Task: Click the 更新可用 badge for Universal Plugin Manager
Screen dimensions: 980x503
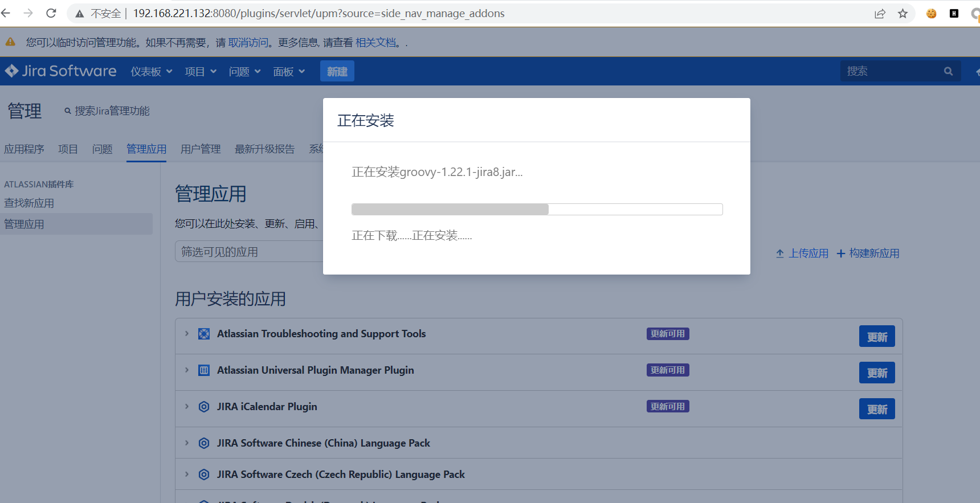Action: click(668, 370)
